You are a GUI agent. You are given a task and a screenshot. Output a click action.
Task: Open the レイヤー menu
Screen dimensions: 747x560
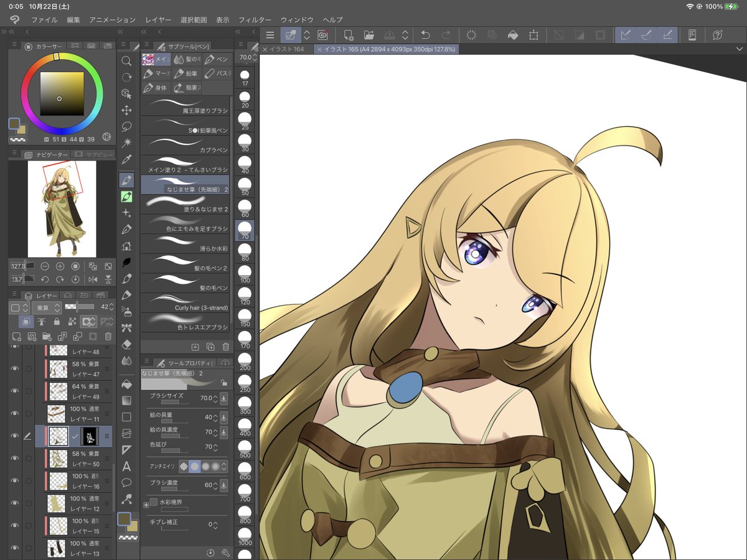point(158,20)
